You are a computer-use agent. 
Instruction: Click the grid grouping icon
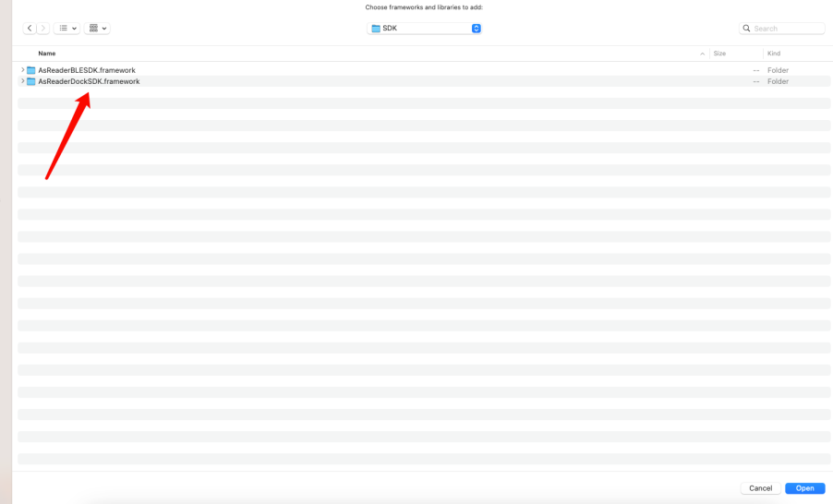tap(94, 29)
